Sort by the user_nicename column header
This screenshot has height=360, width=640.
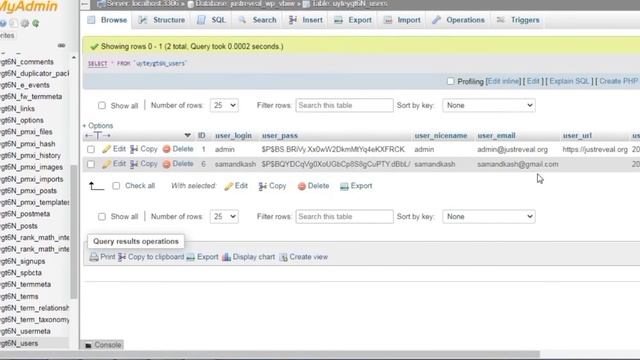click(x=441, y=136)
